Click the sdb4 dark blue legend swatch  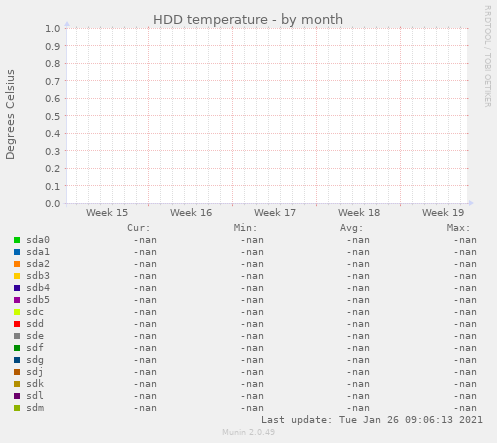pyautogui.click(x=17, y=288)
